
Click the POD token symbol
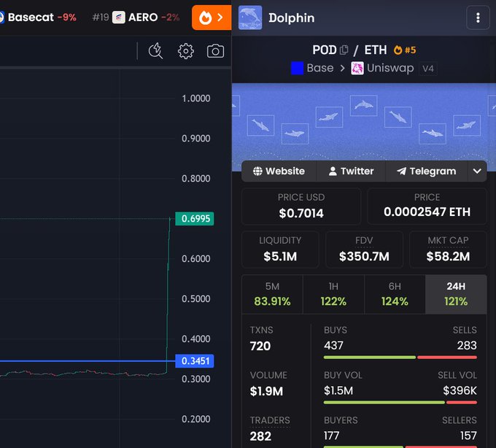coord(325,50)
